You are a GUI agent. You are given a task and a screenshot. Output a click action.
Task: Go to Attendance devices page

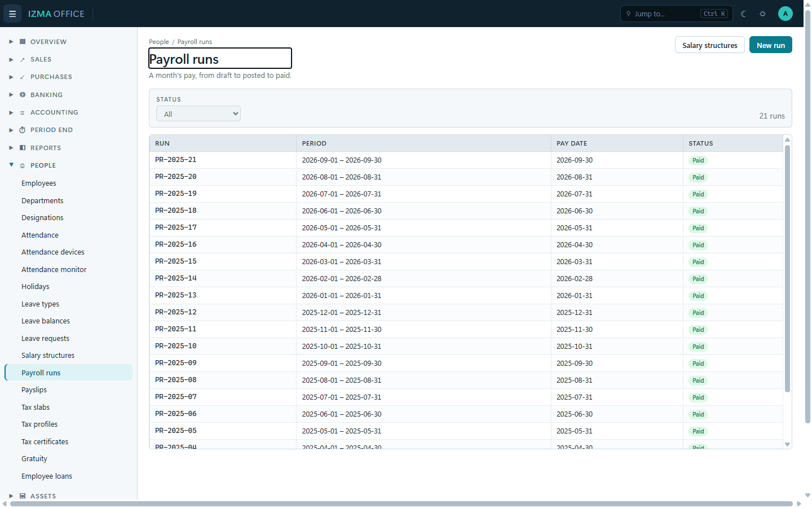click(68, 252)
